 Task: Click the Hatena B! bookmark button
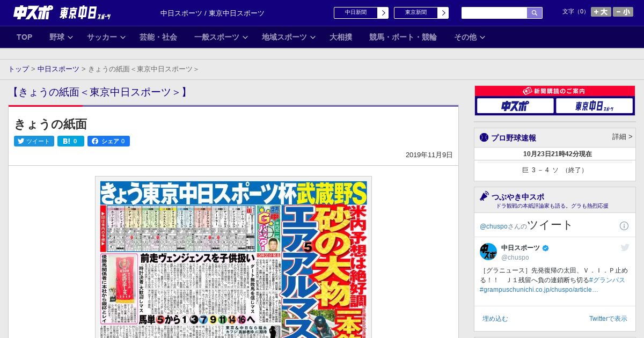pos(71,141)
